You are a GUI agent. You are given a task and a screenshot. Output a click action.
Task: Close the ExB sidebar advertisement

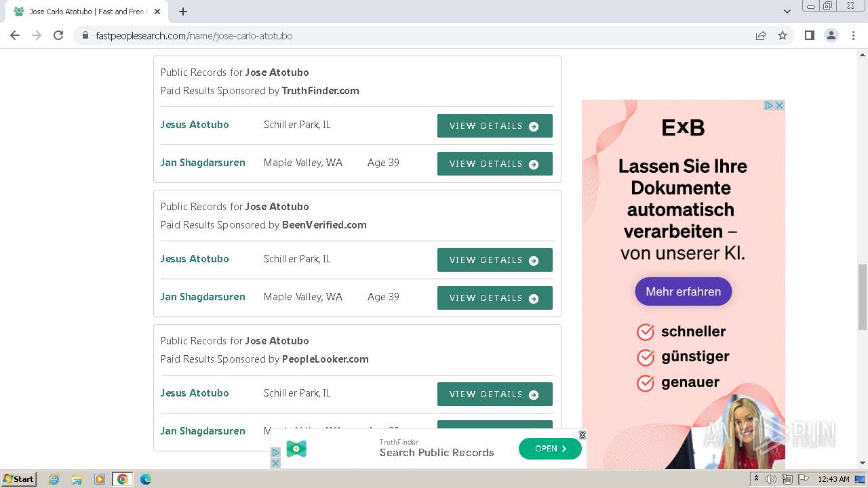click(x=780, y=105)
